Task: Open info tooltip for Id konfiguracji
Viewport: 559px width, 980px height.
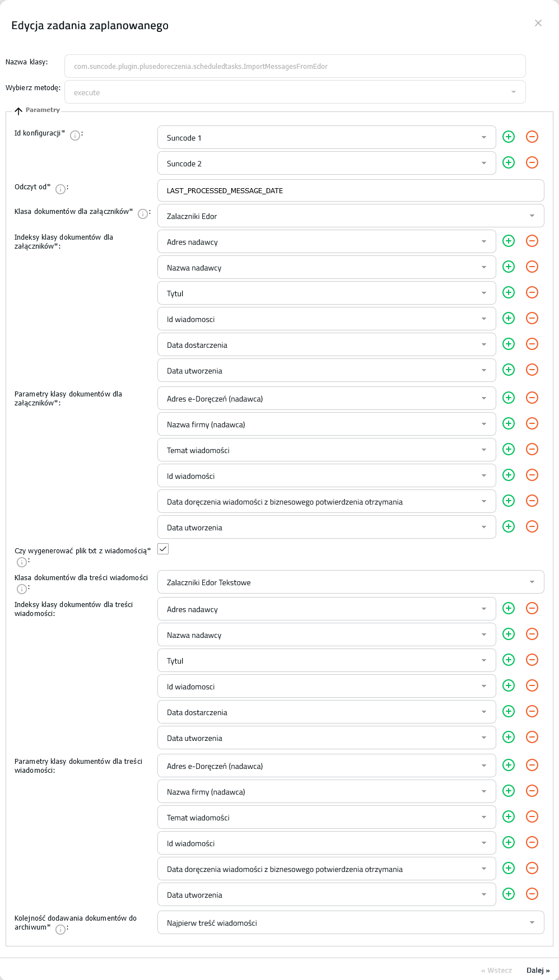Action: click(x=75, y=135)
